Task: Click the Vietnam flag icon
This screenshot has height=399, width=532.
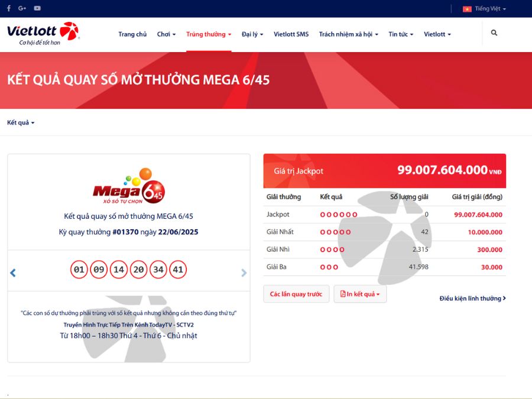Action: pos(466,8)
